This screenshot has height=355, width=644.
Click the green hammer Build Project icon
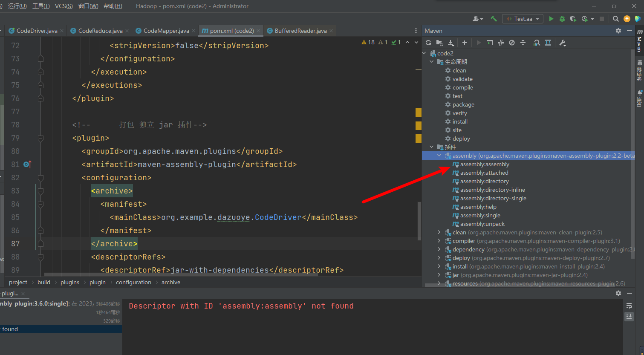click(494, 19)
